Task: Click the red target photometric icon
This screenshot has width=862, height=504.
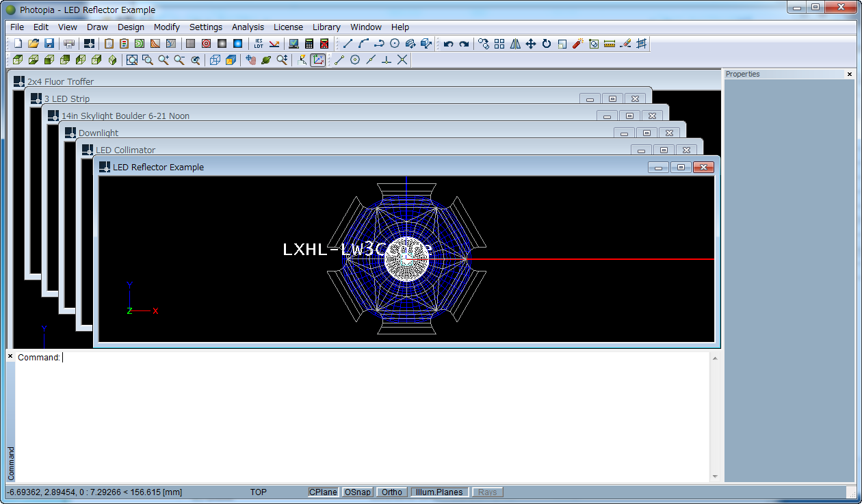Action: point(206,44)
